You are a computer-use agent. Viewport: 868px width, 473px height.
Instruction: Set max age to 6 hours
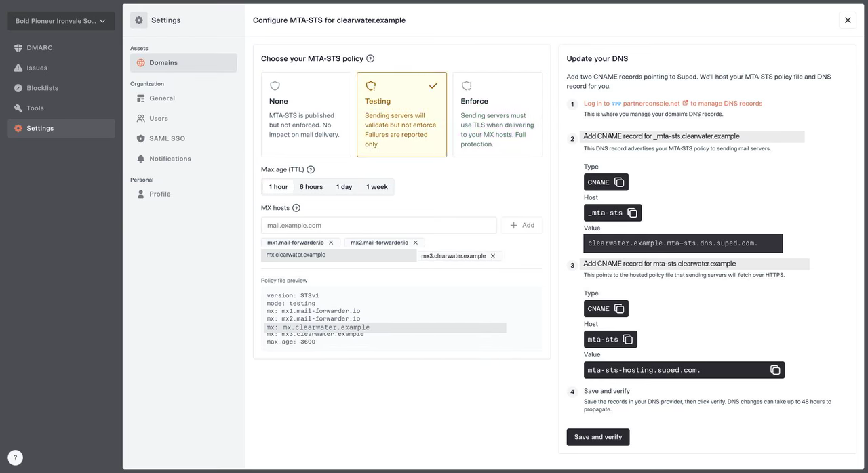[x=311, y=187]
